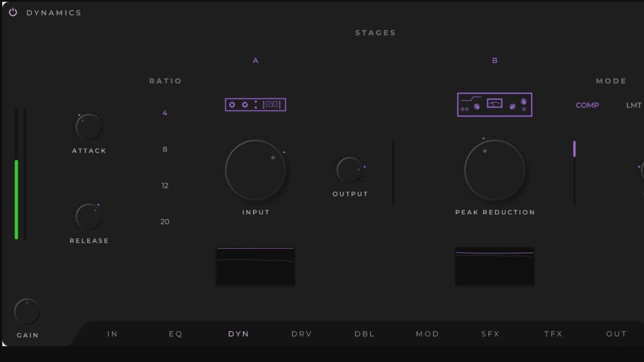
Task: Click the stage A gain reduction graph
Action: click(x=255, y=267)
